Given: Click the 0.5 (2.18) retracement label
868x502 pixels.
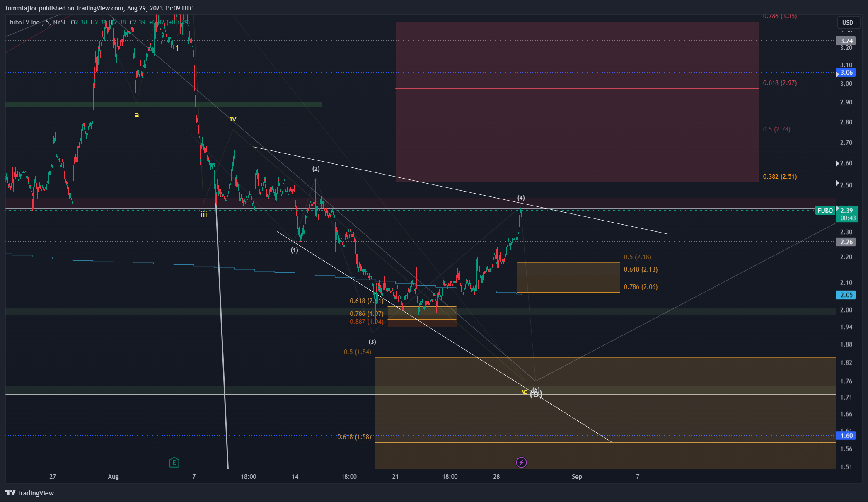Looking at the screenshot, I should (x=637, y=257).
